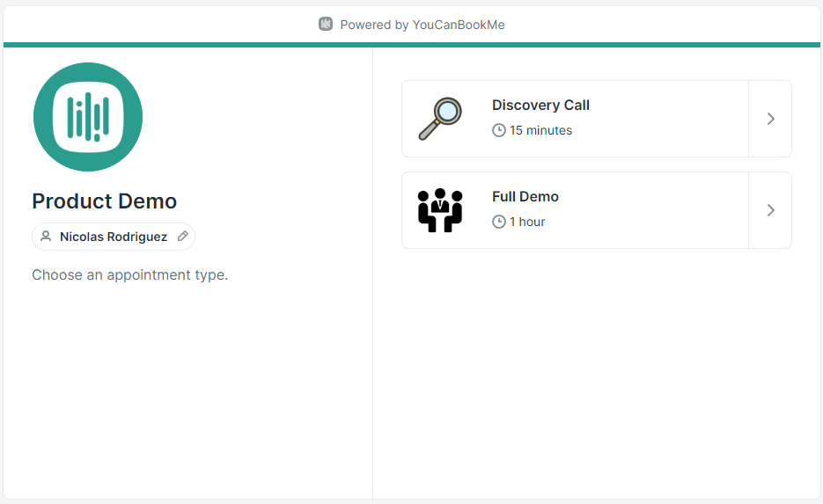Click the 15 minutes duration text
This screenshot has height=504, width=823.
click(x=540, y=130)
